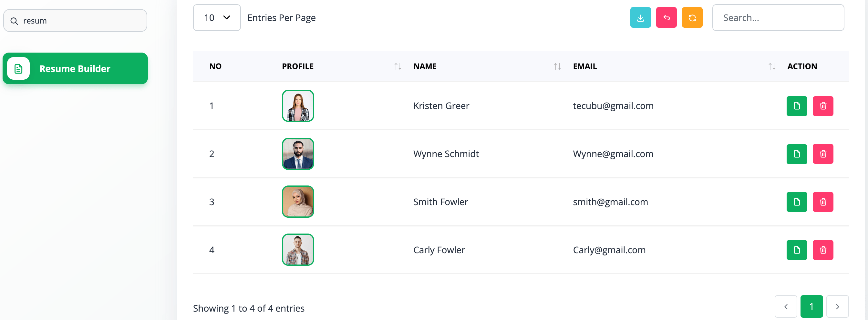Expand the 10 entries per page dropdown
The height and width of the screenshot is (320, 868).
pos(217,17)
